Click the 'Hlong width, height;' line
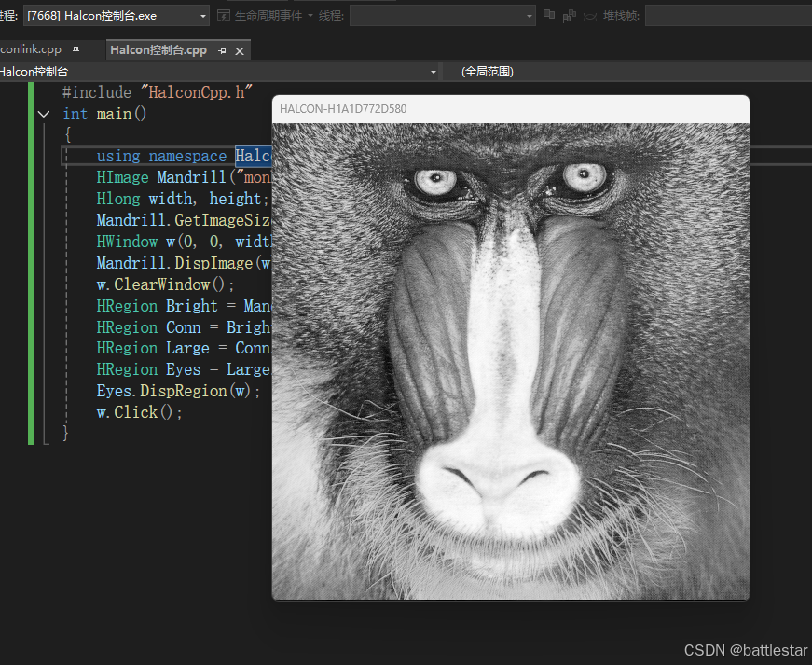 coord(183,199)
